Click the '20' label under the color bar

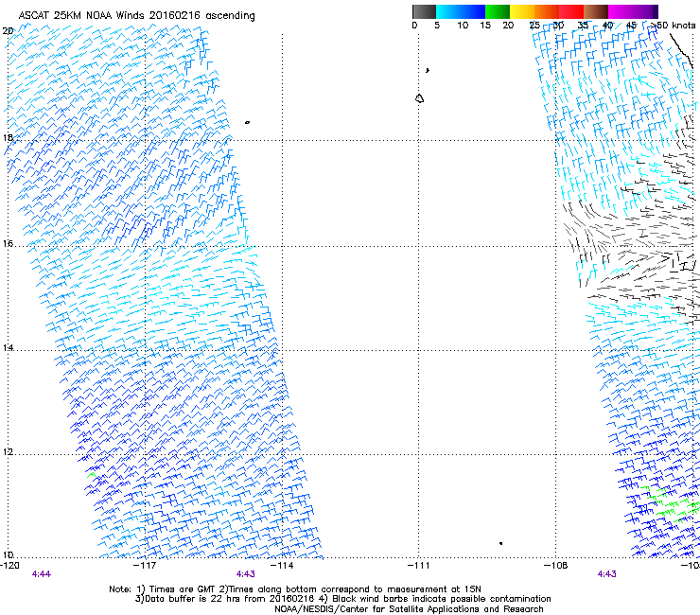point(508,26)
